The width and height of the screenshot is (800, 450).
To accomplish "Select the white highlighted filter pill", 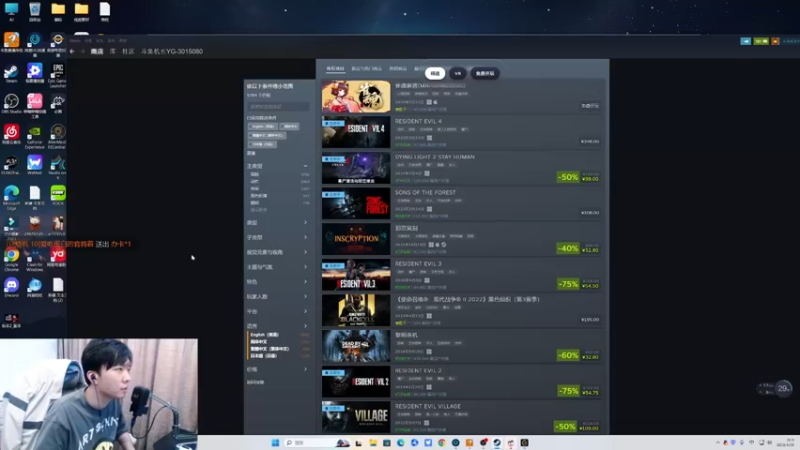I will (435, 73).
